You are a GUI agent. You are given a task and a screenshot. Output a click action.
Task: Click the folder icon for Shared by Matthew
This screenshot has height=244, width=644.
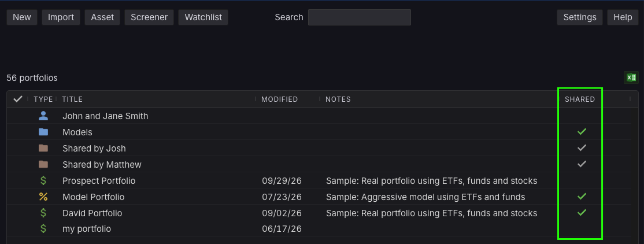[x=43, y=164]
